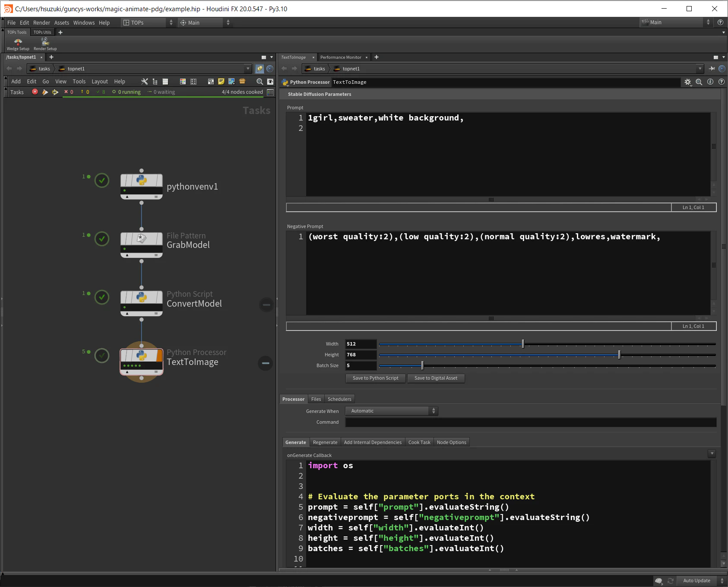
Task: Open network path dropdown arrow
Action: pyautogui.click(x=248, y=69)
